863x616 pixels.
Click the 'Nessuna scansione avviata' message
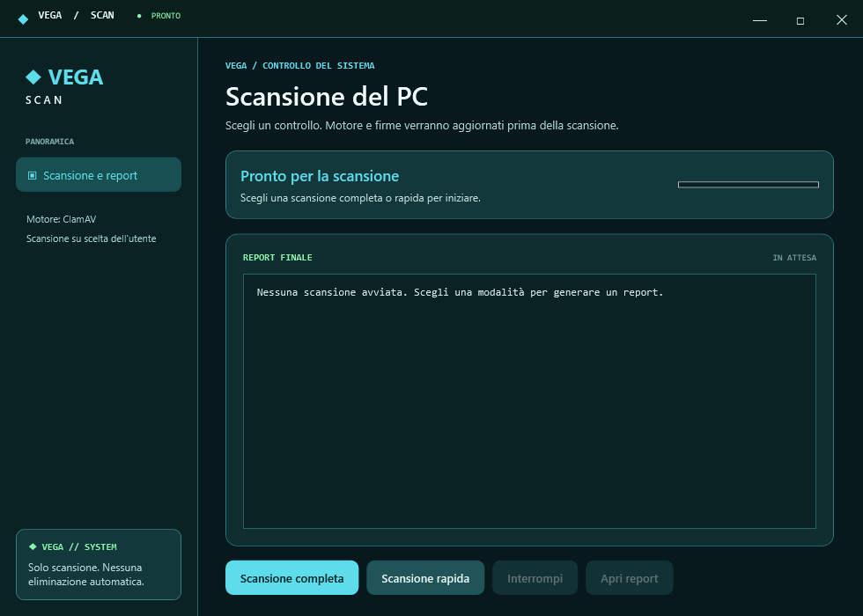click(460, 292)
